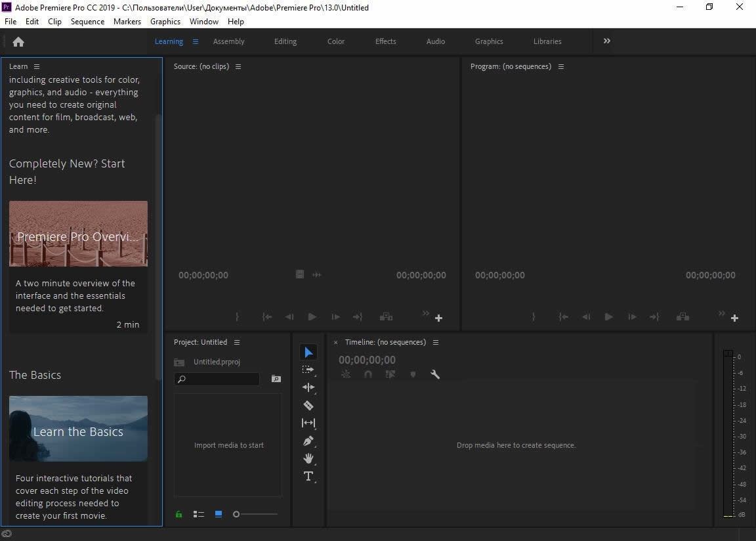This screenshot has height=541, width=756.
Task: Expand Source monitor transport overflow chevron
Action: click(426, 313)
